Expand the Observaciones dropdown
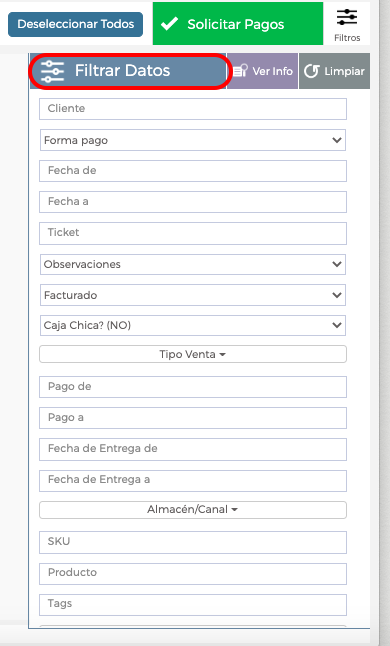The image size is (390, 646). tap(193, 264)
